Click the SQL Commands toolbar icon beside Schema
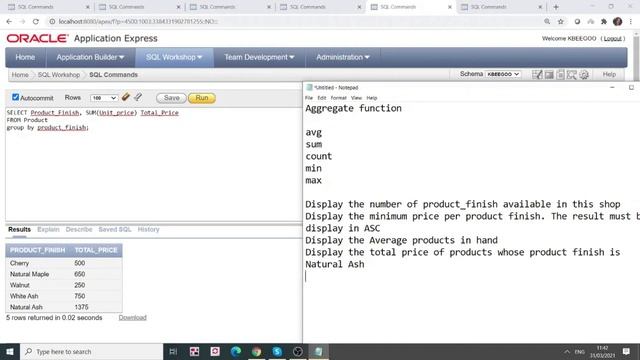 (x=537, y=74)
